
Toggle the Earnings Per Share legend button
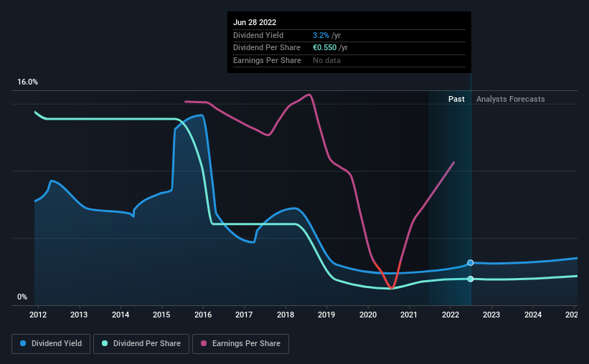pyautogui.click(x=240, y=344)
